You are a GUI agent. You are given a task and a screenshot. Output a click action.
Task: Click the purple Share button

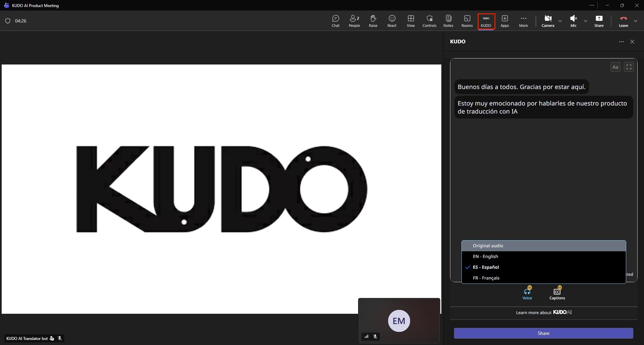pyautogui.click(x=544, y=333)
